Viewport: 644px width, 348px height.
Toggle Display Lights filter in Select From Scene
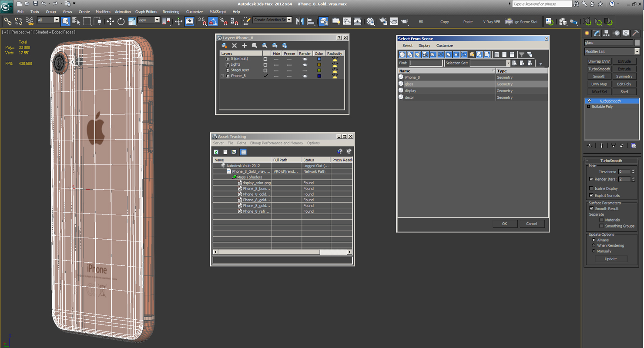click(x=418, y=54)
